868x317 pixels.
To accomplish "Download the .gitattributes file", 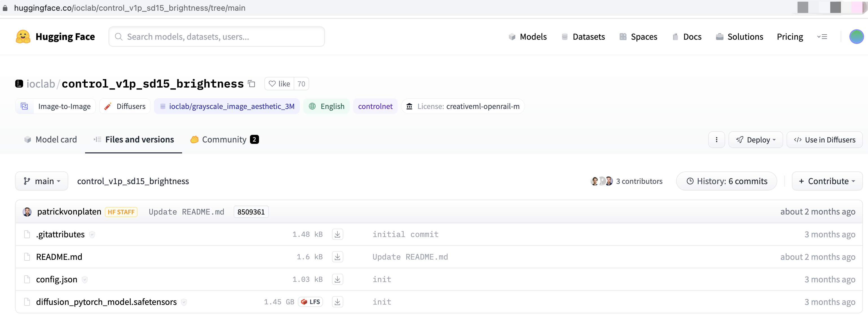I will [x=337, y=234].
